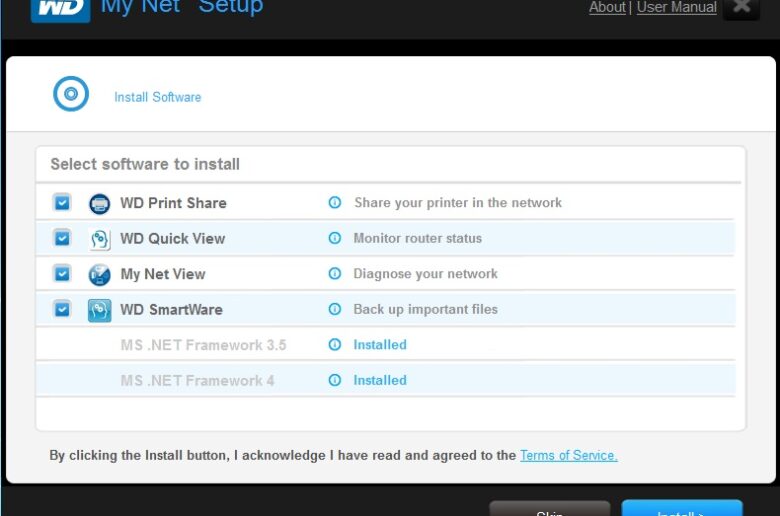Screen dimensions: 780x516
Task: Click 'Monitor router status' description
Action: tap(417, 238)
